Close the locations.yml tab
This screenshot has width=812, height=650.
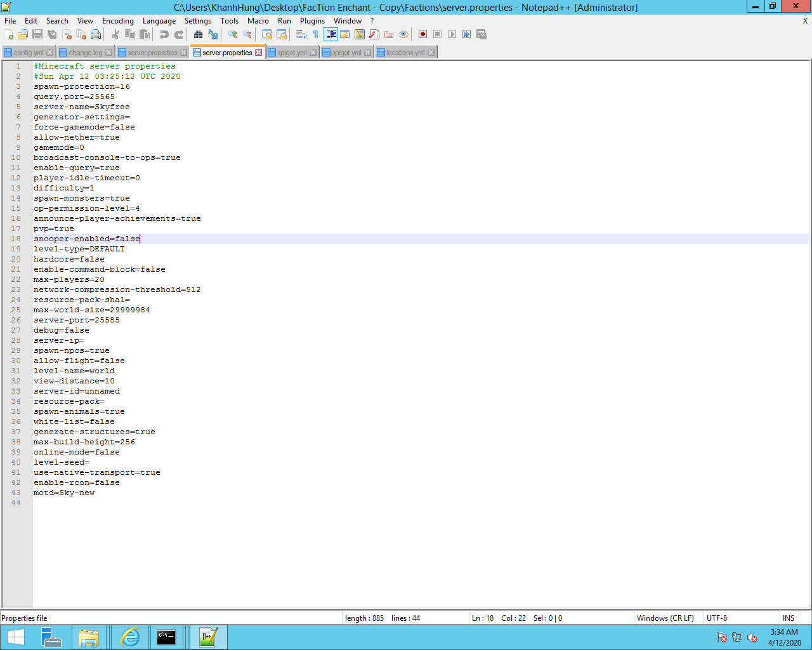coord(431,53)
